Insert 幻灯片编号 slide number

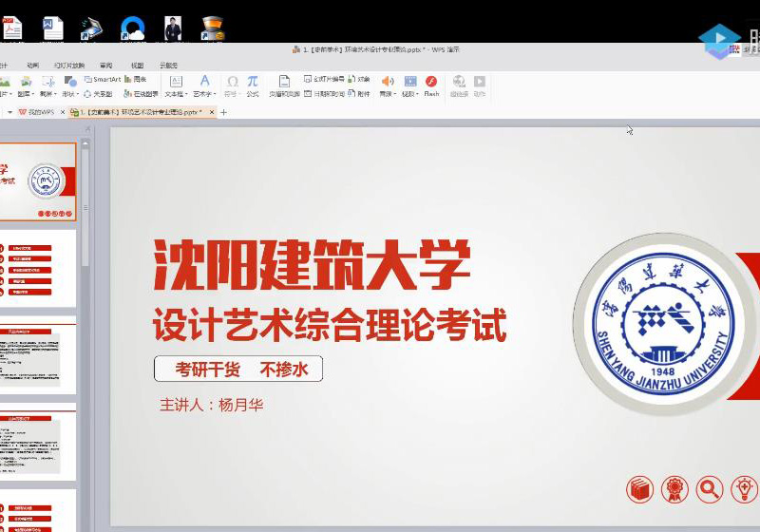coord(324,79)
